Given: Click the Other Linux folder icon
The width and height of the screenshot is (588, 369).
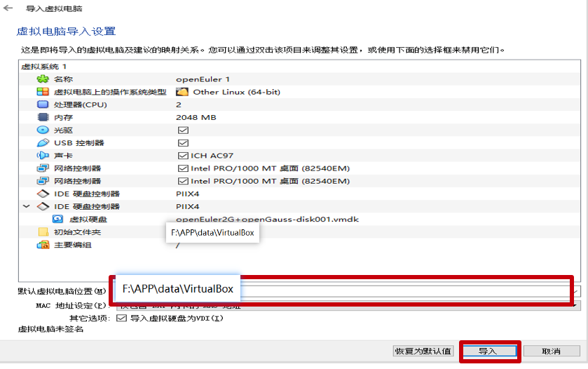Looking at the screenshot, I should pos(182,92).
